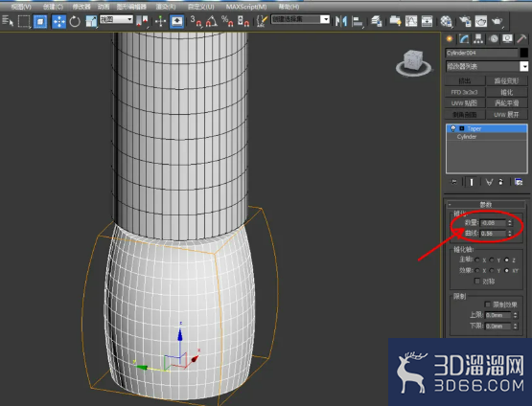Toggle the Taper modifier lightbulb
This screenshot has width=532, height=406.
[453, 128]
